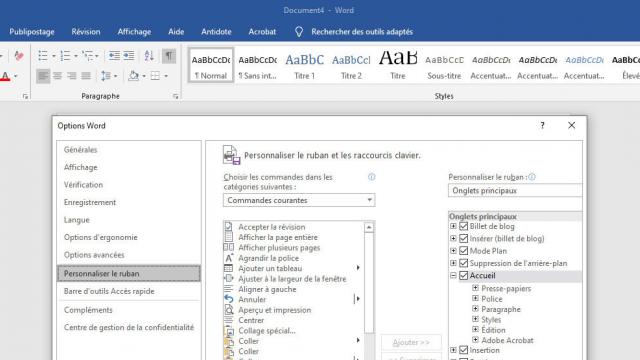640x360 pixels.
Task: Apply the Titre 1 style
Action: 304,65
